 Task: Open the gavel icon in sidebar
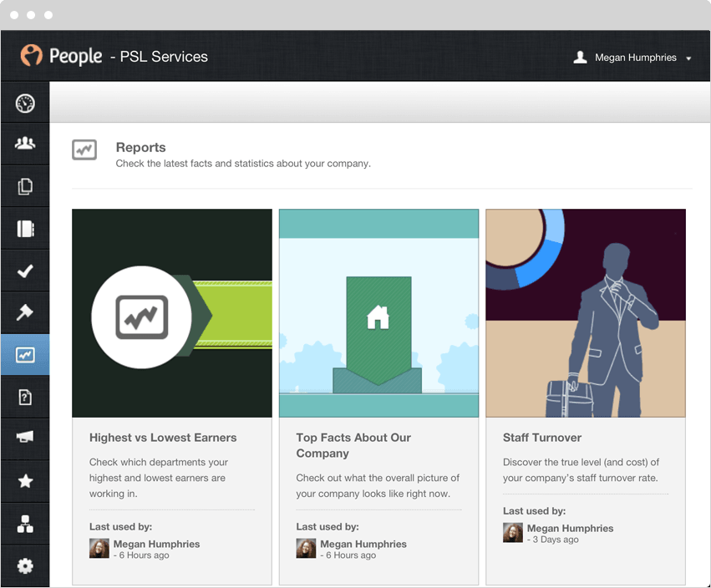[25, 312]
